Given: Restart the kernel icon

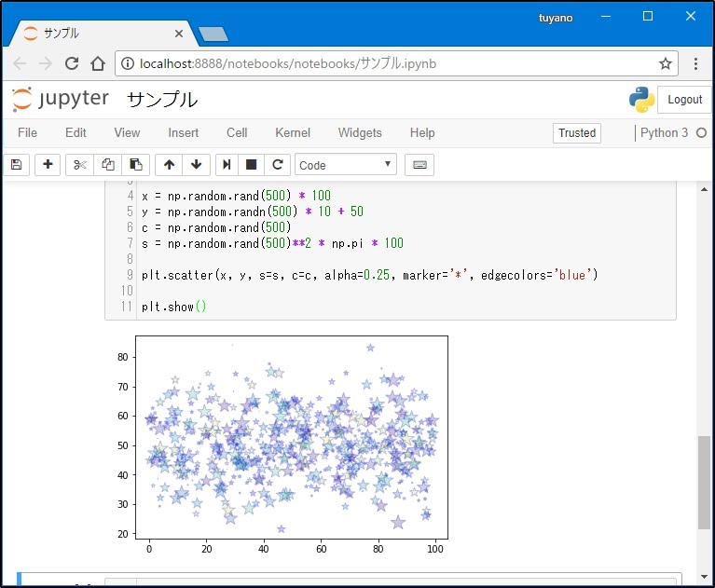Looking at the screenshot, I should pos(277,165).
